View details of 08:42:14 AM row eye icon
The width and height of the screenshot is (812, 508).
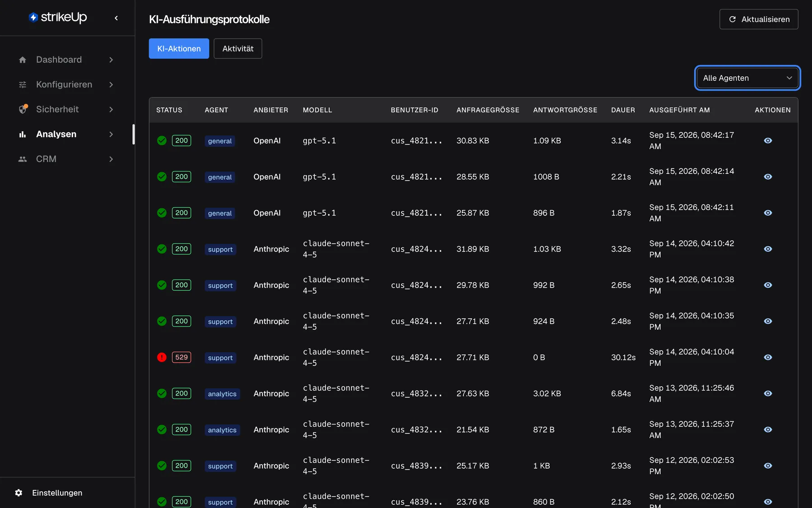point(768,177)
